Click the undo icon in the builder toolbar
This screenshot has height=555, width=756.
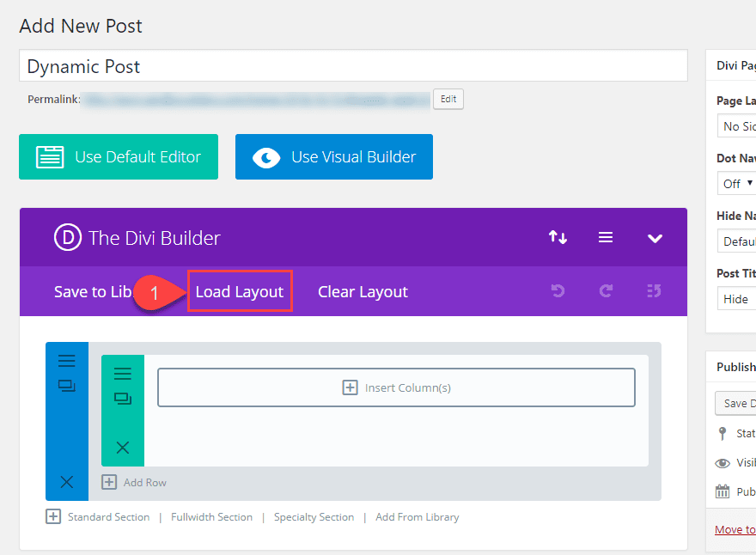[x=558, y=292]
